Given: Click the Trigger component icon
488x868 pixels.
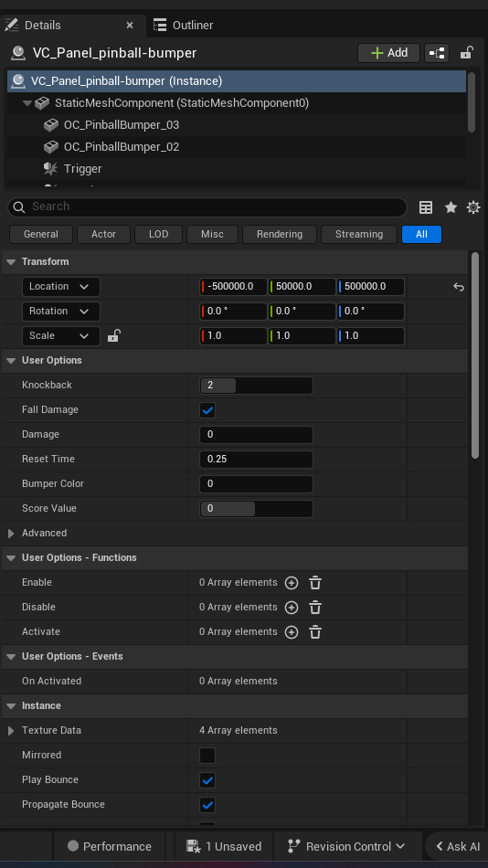Looking at the screenshot, I should [x=50, y=169].
